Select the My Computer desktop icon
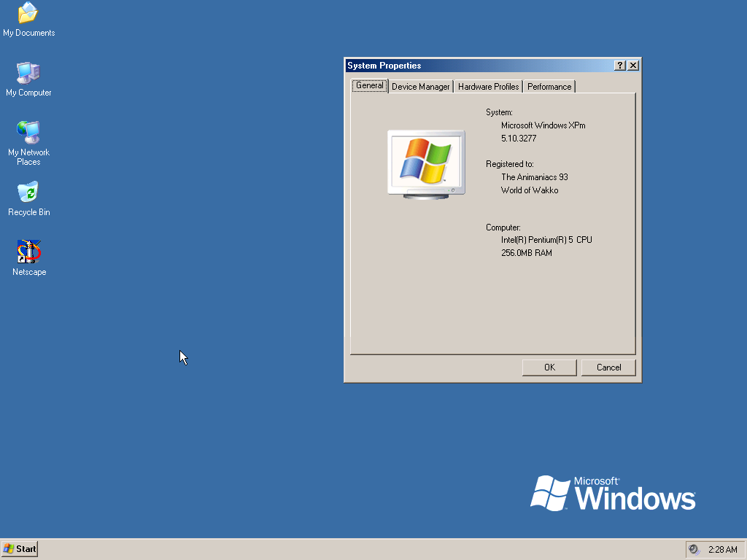The height and width of the screenshot is (560, 747). (x=28, y=79)
